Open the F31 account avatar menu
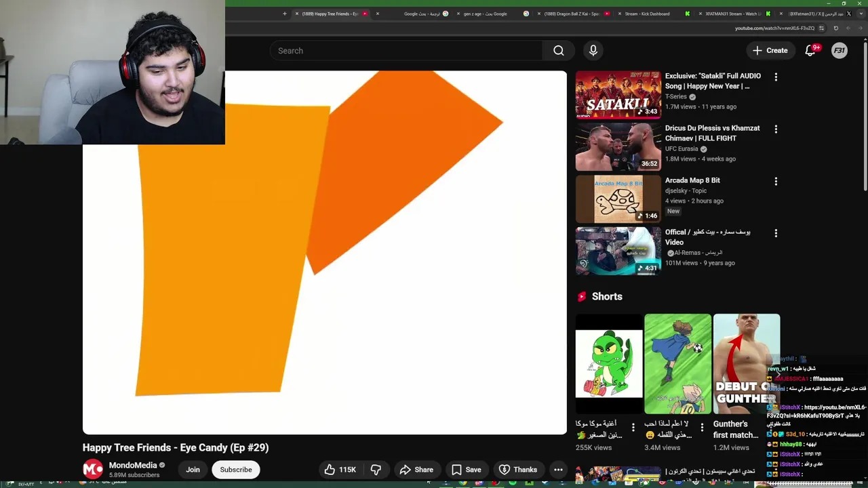Image resolution: width=868 pixels, height=488 pixels. click(840, 51)
